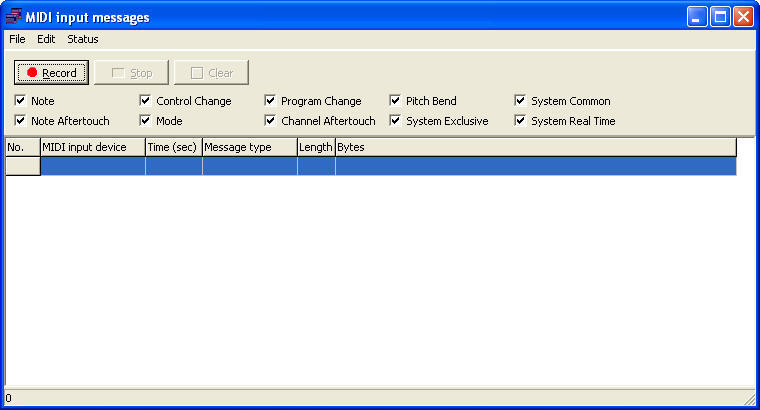This screenshot has width=760, height=410.
Task: Uncheck the Note Aftertouch checkbox
Action: click(x=20, y=121)
